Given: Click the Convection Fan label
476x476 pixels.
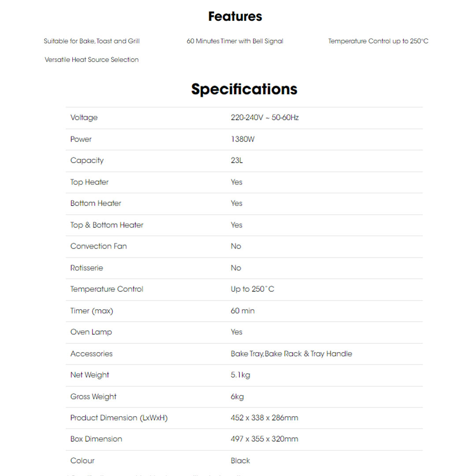Looking at the screenshot, I should 98,246.
